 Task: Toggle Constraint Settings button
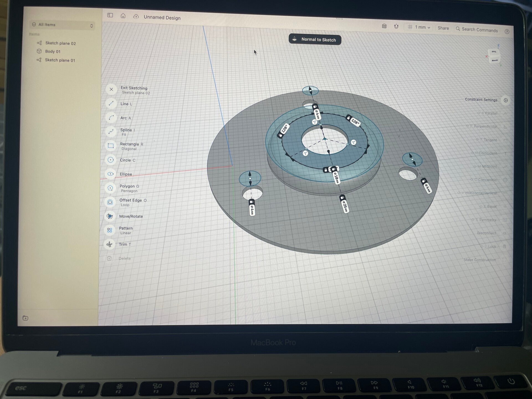coord(506,100)
